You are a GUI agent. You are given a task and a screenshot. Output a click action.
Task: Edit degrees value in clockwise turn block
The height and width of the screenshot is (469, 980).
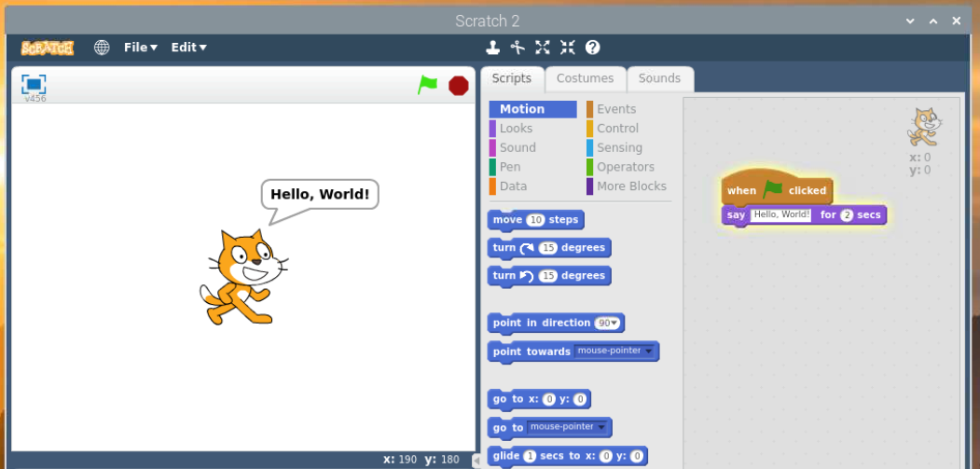click(548, 248)
